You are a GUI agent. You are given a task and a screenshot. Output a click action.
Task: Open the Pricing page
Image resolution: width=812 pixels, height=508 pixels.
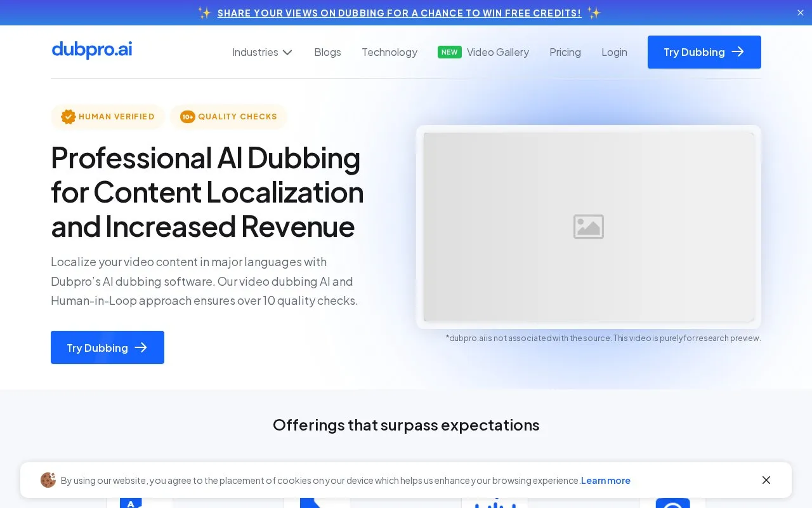coord(565,52)
